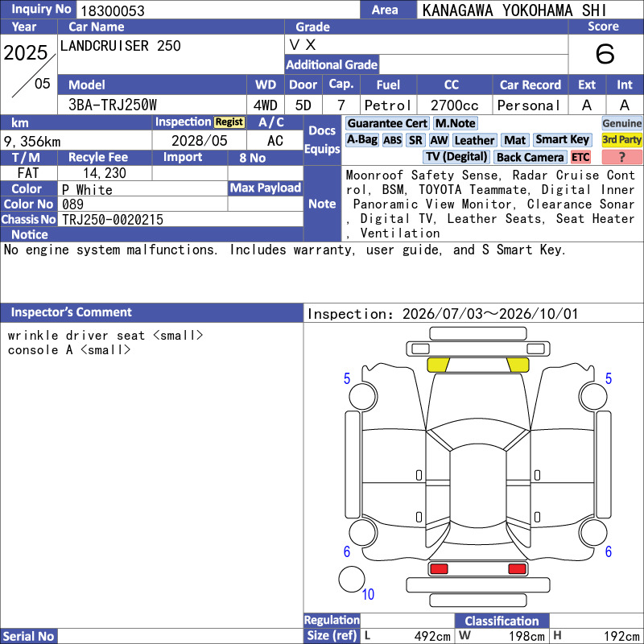
Task: Click the Score value 6
Action: (605, 54)
